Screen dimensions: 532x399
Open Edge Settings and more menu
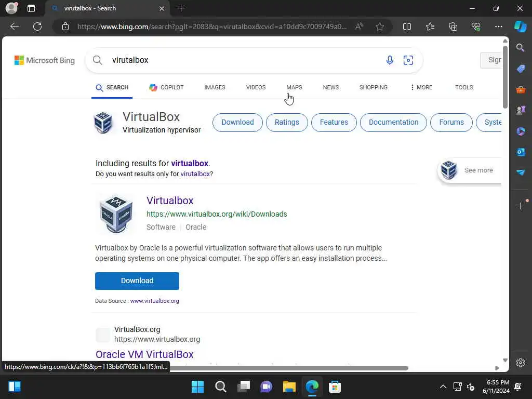pos(498,26)
